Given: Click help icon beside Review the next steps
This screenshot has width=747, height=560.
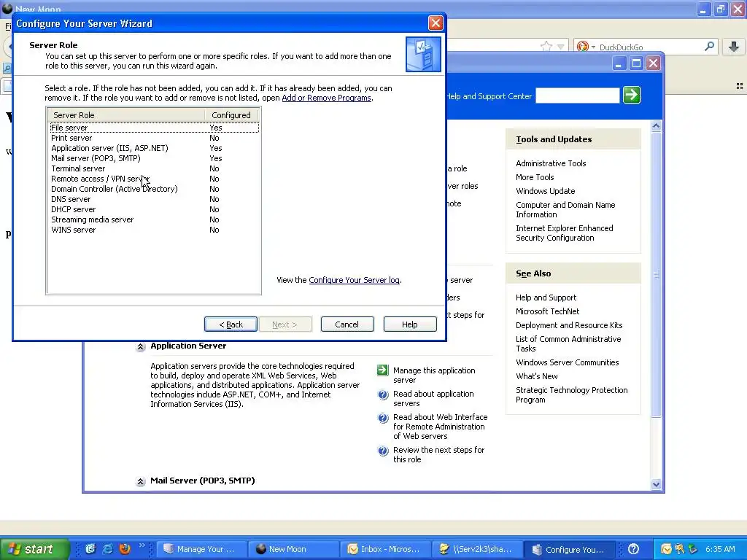Looking at the screenshot, I should (382, 451).
